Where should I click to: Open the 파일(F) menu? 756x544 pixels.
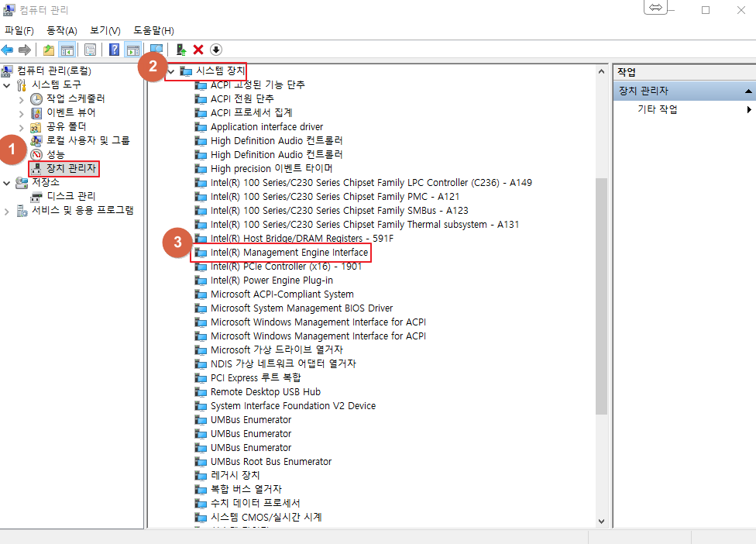coord(19,31)
